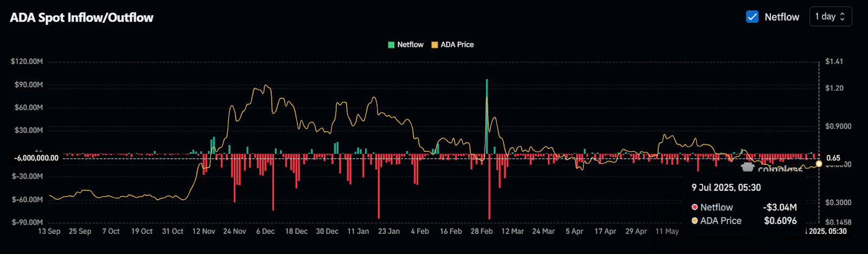Click the $30.00M left axis value
The image size is (868, 254).
click(29, 130)
